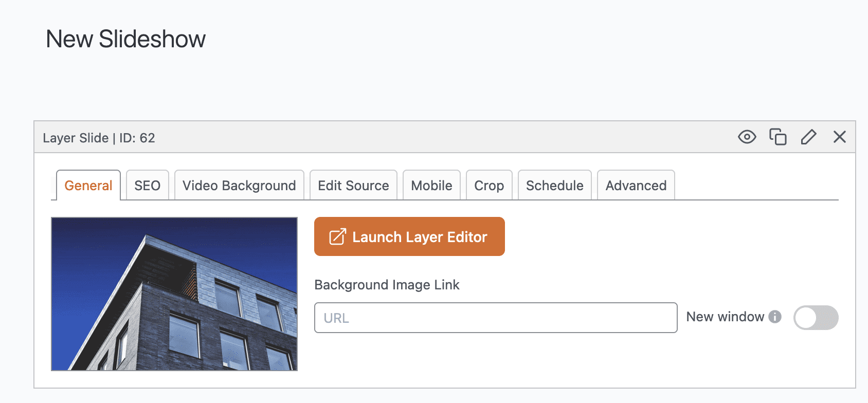This screenshot has width=868, height=403.
Task: Select the General tab
Action: click(x=88, y=186)
